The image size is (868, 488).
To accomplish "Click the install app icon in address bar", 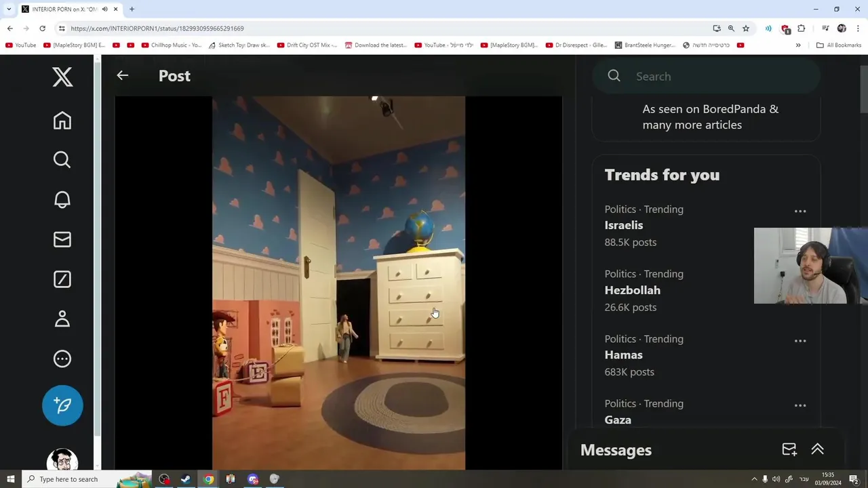I will [717, 28].
